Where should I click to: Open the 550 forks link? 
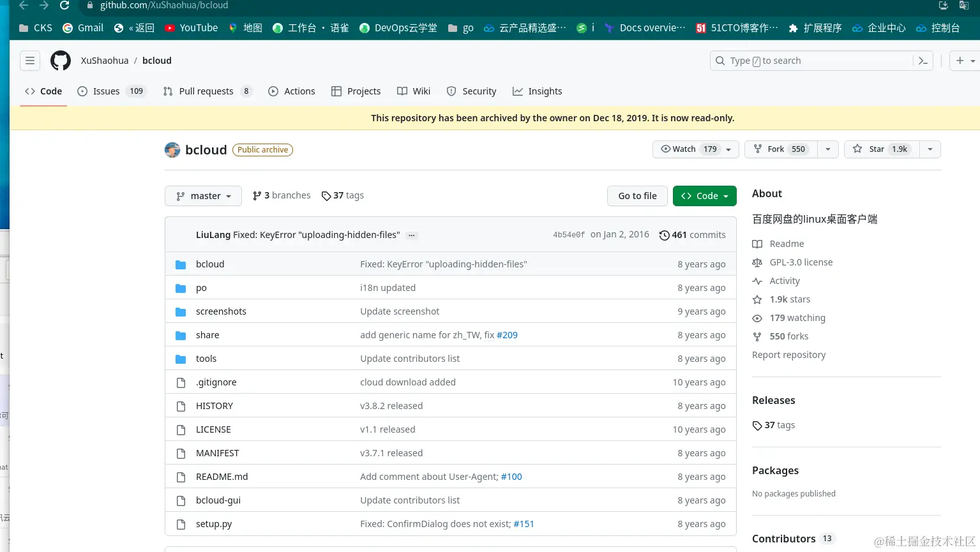[x=780, y=336]
